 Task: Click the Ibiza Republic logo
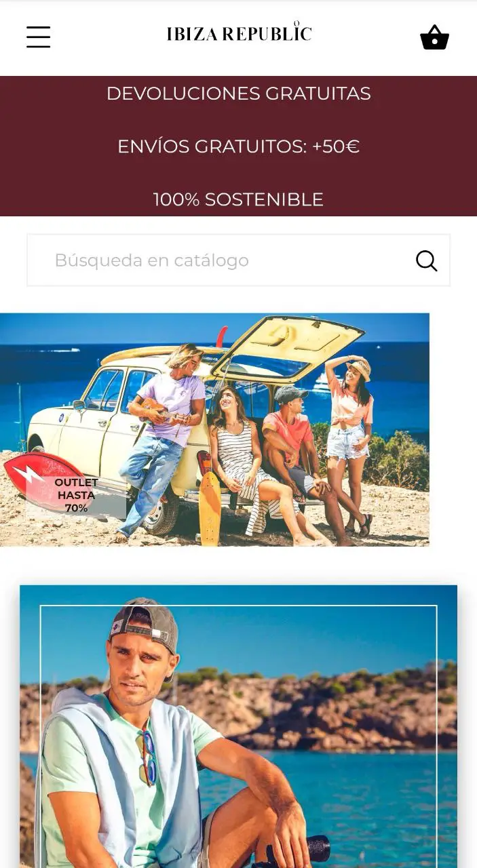[x=239, y=33]
